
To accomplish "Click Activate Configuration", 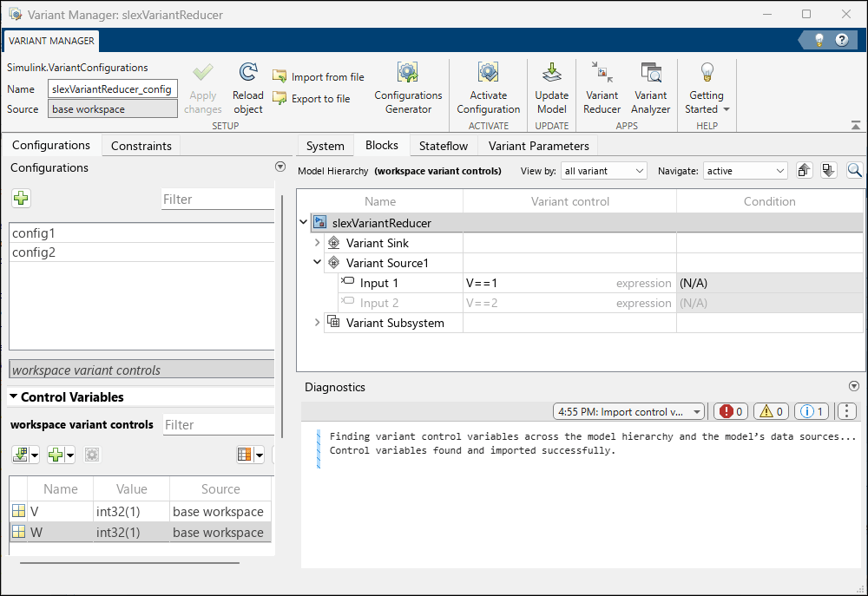I will point(488,88).
